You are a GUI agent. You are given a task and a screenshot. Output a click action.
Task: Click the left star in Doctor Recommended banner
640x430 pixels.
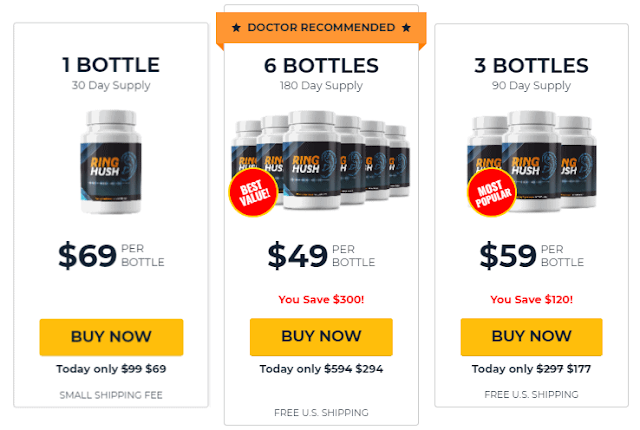tap(236, 28)
